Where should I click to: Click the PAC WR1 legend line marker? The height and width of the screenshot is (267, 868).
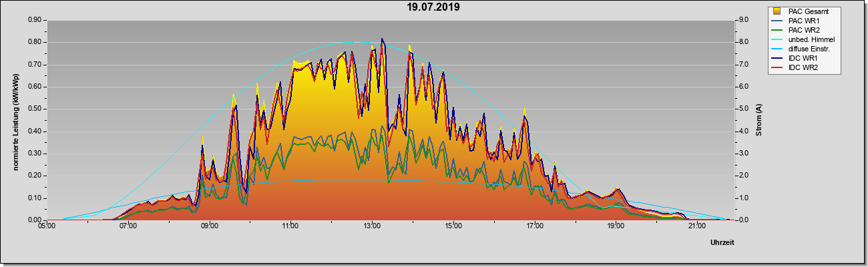(777, 21)
